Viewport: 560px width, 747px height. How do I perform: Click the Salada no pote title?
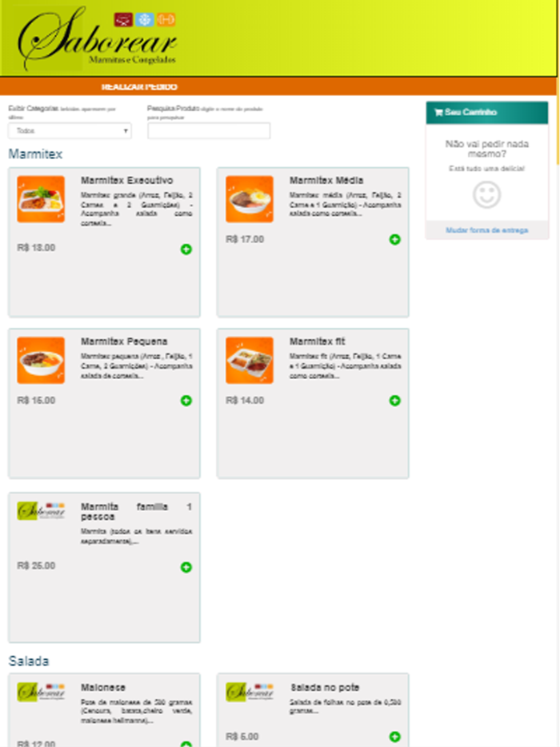click(325, 688)
